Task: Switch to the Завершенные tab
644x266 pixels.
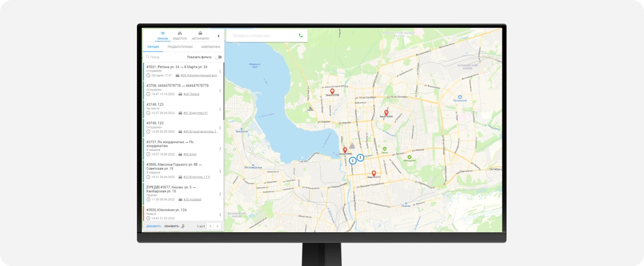Action: [x=210, y=47]
